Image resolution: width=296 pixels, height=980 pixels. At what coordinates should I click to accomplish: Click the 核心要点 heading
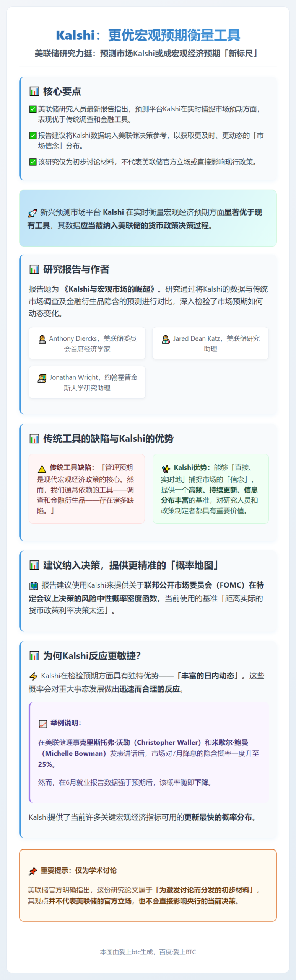[x=62, y=91]
